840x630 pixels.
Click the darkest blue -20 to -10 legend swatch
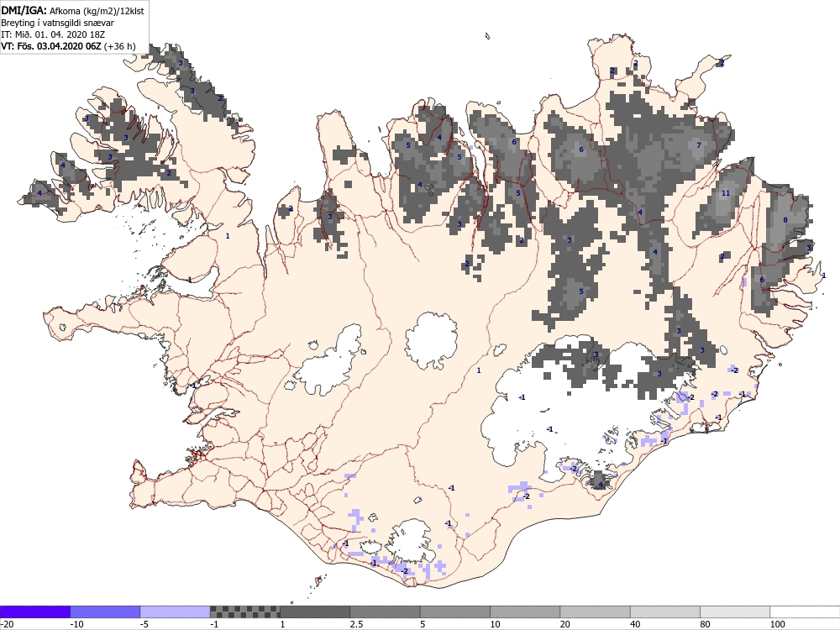(x=34, y=612)
